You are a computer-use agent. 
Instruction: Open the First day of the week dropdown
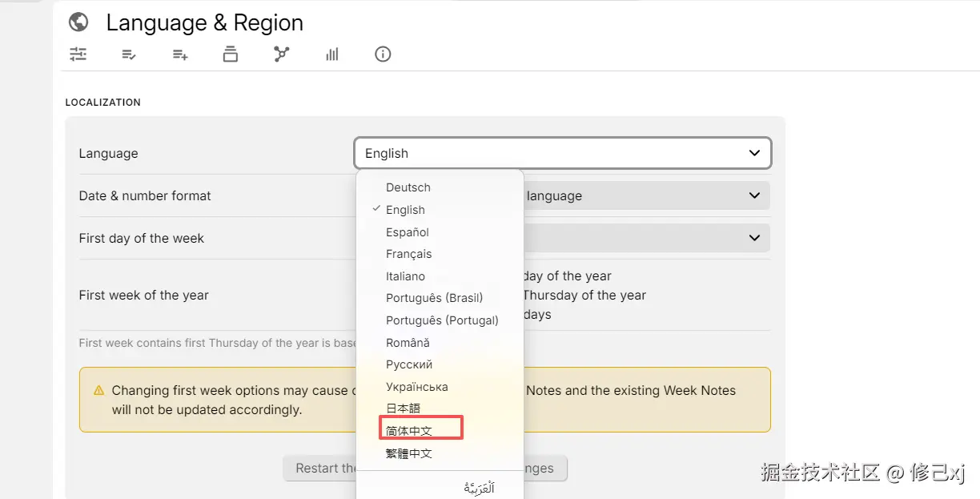pos(646,238)
